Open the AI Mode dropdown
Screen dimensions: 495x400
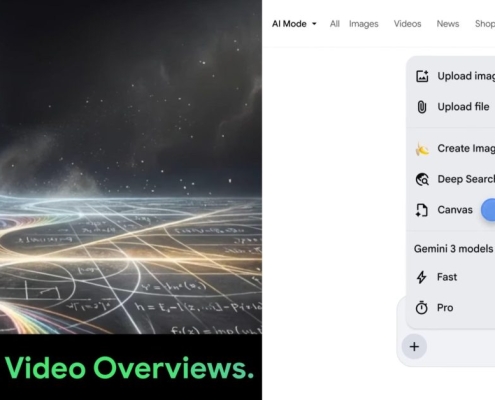click(x=294, y=24)
